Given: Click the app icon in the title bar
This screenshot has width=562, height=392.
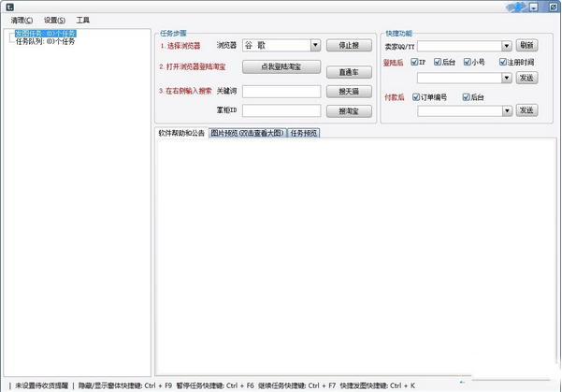Looking at the screenshot, I should point(8,7).
